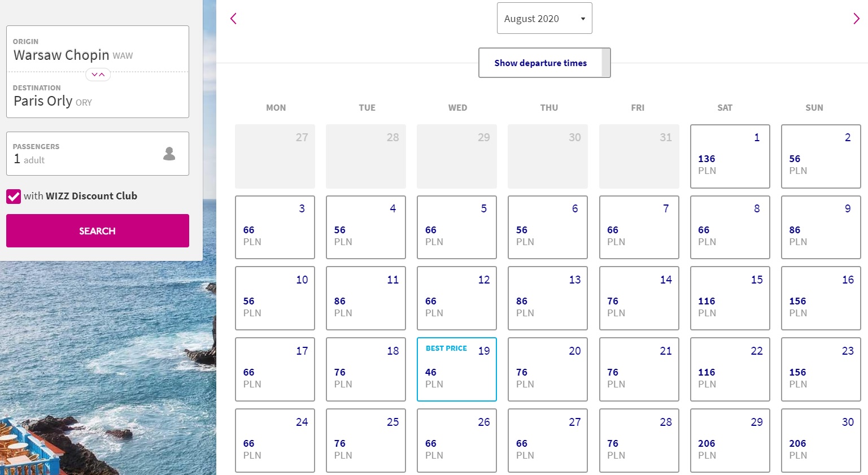
Task: Uncheck the WIZZ Discount Club checkbox
Action: 14,197
